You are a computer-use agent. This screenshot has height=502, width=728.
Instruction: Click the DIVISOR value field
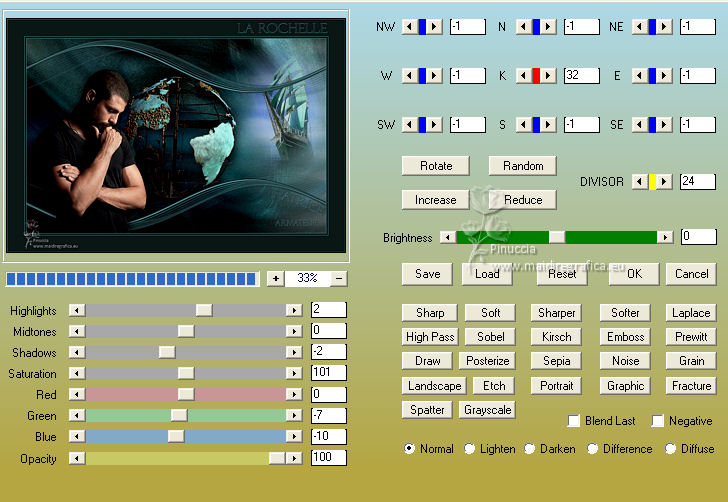coord(698,182)
